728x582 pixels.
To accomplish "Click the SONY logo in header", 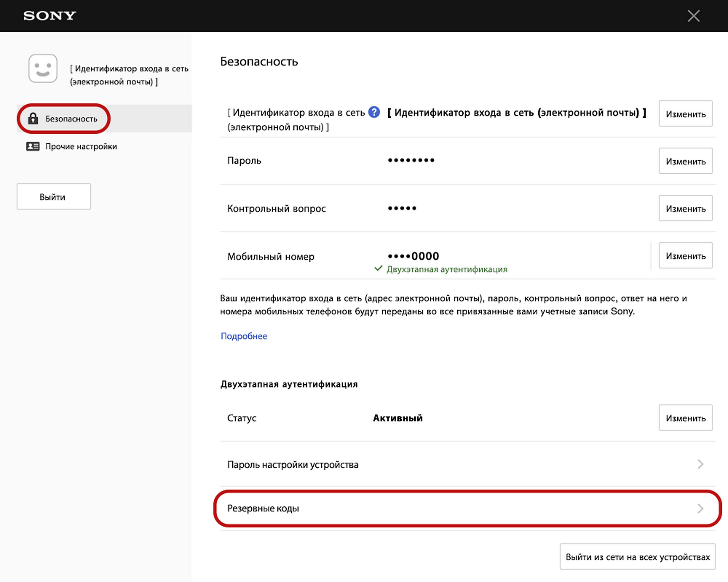I will 50,16.
